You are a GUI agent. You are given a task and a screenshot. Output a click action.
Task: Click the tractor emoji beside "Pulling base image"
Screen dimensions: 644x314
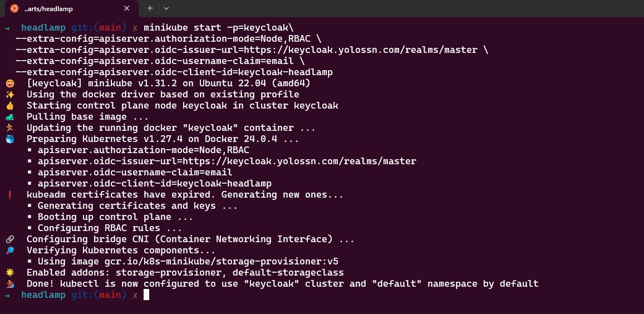(x=9, y=117)
